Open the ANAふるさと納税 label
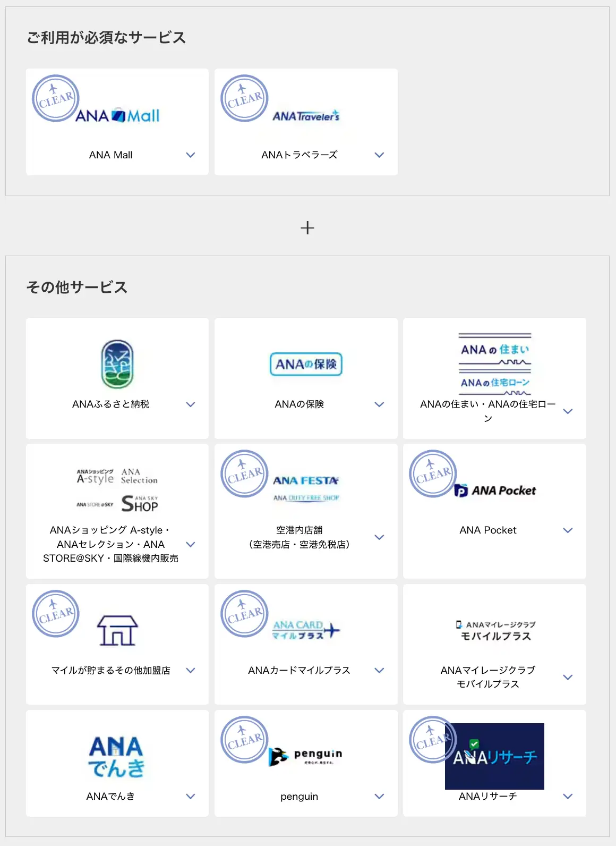The image size is (616, 846). tap(110, 404)
